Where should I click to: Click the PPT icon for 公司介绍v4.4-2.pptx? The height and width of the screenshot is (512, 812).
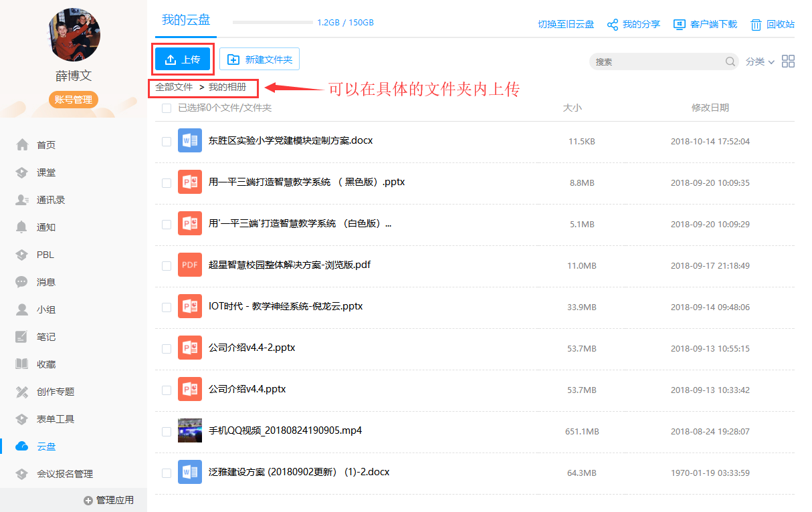coord(190,348)
